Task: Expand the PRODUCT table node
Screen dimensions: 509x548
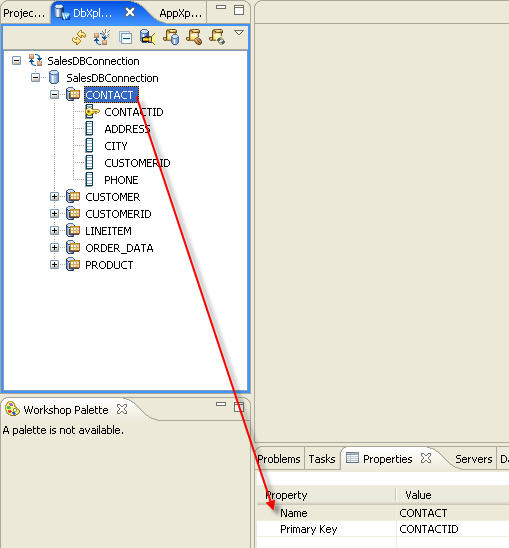Action: pyautogui.click(x=54, y=264)
